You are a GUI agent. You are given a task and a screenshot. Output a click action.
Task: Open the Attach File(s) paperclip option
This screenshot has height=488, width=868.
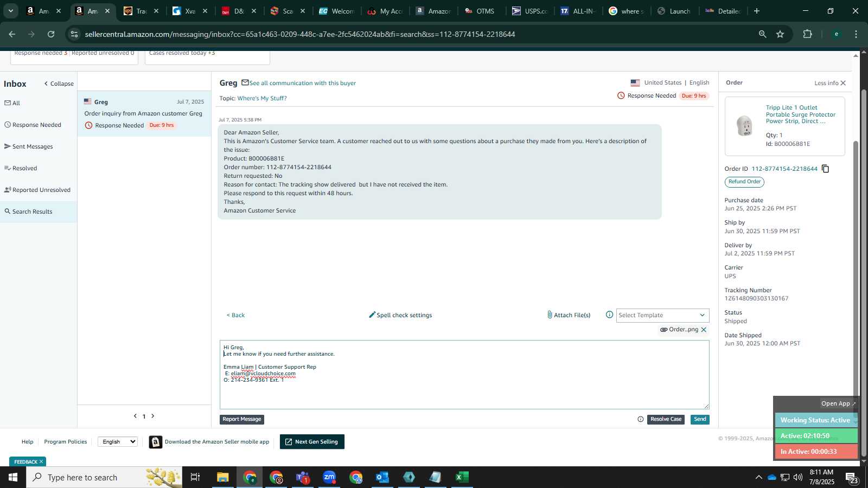pos(569,315)
